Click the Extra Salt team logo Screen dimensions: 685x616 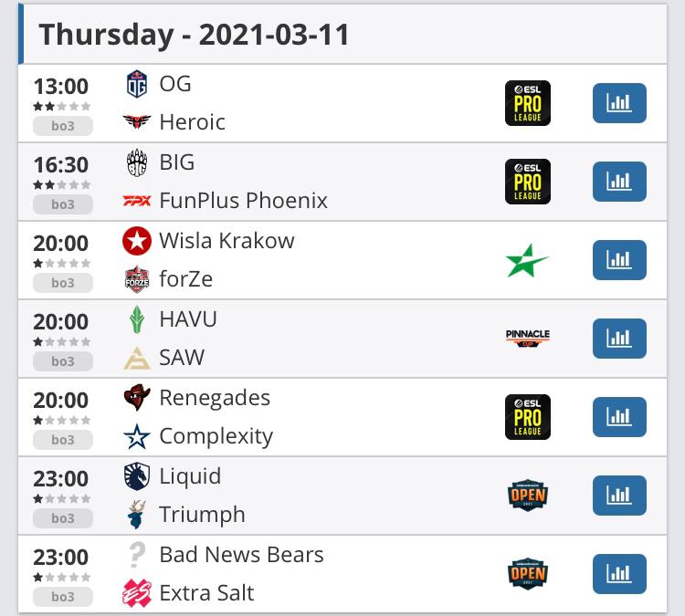click(x=136, y=593)
